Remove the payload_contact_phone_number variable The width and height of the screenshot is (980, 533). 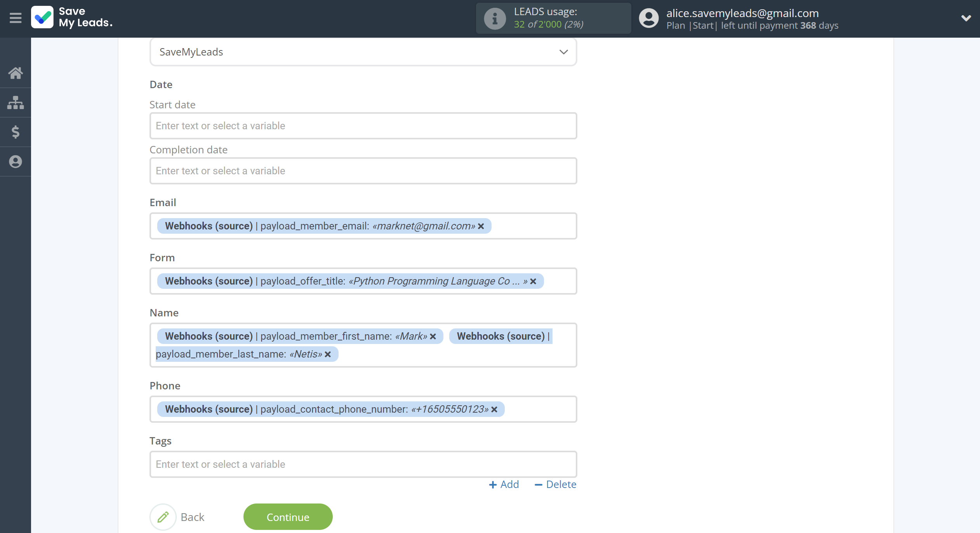(x=494, y=410)
